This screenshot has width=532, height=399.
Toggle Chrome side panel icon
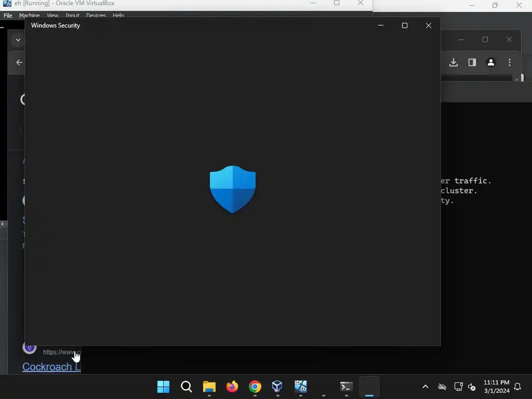[x=472, y=62]
